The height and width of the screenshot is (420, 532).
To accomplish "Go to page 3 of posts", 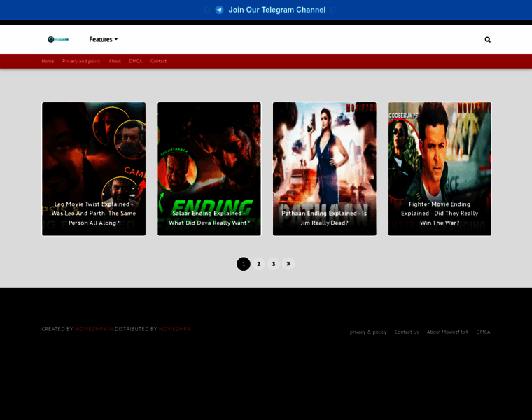I will tap(274, 264).
